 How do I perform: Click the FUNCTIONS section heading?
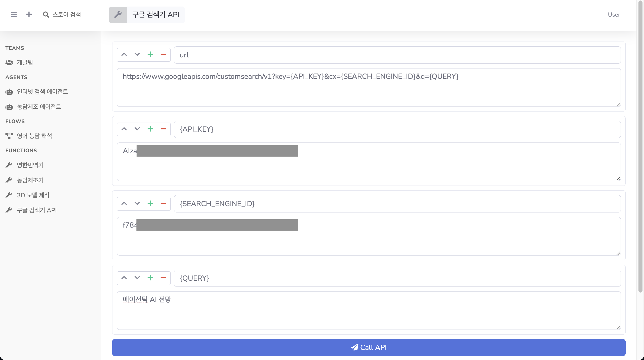21,151
